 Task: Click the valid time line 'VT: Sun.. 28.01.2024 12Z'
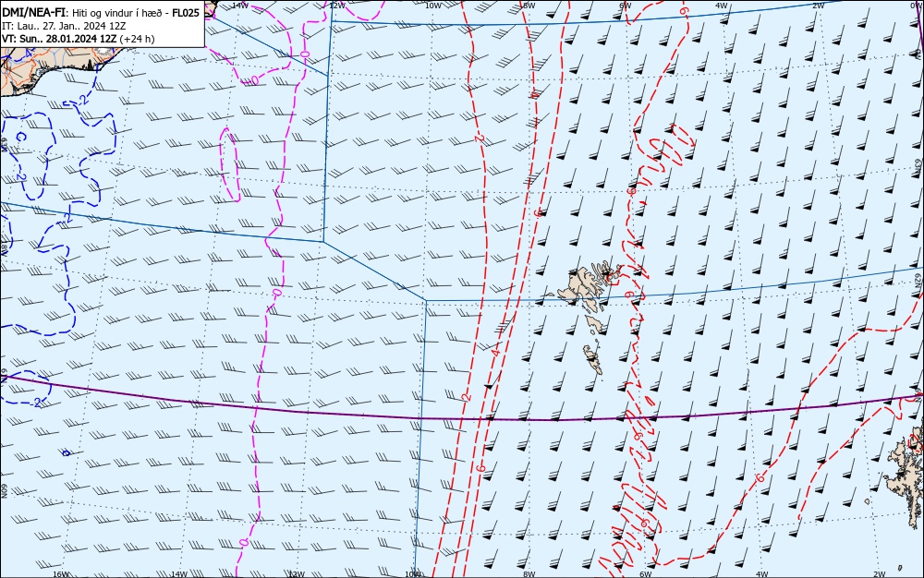click(x=59, y=39)
